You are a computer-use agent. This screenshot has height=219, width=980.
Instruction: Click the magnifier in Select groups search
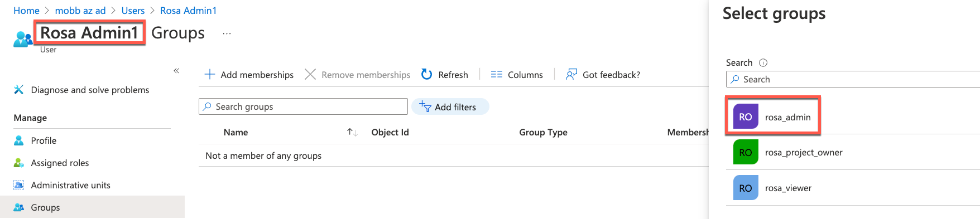point(735,79)
